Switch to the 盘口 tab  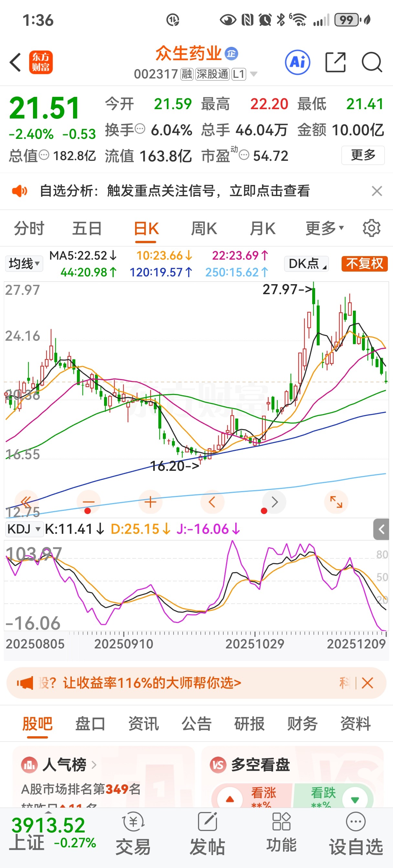pyautogui.click(x=90, y=724)
